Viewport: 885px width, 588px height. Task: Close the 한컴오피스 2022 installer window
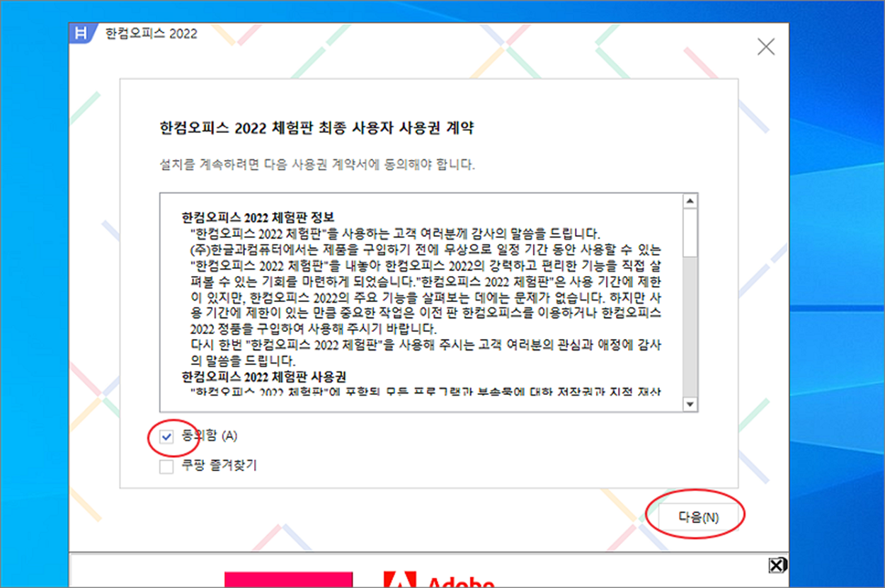coord(766,47)
